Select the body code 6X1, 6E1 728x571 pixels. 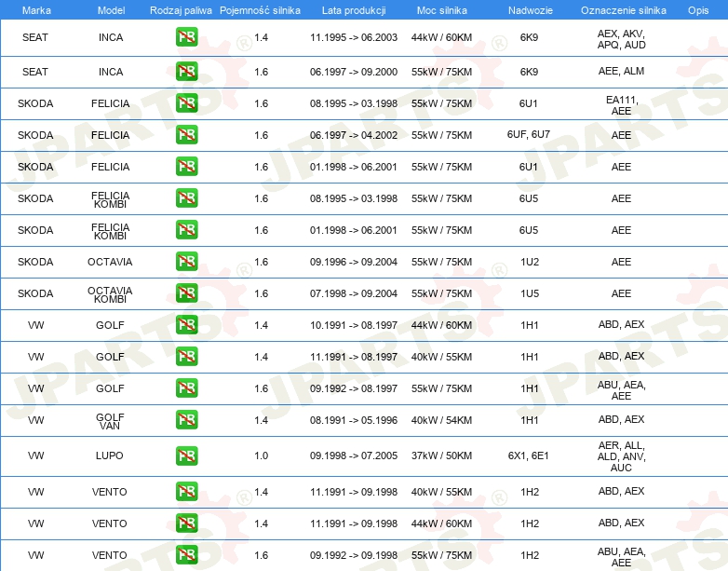[x=529, y=455]
